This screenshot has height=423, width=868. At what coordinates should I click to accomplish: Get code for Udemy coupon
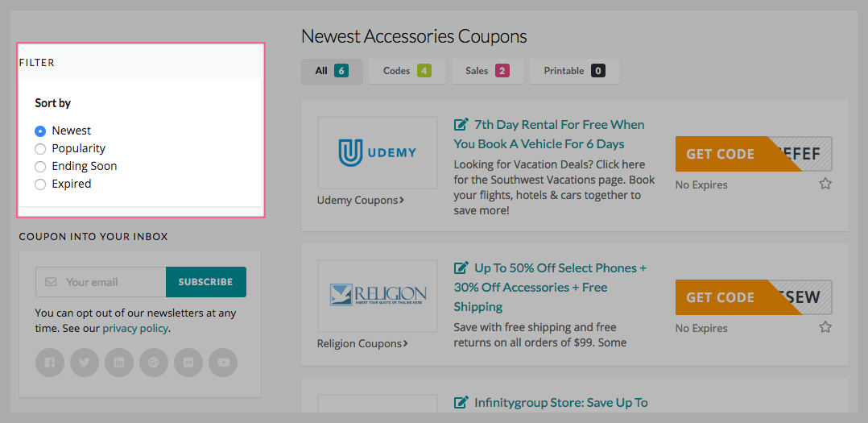[754, 154]
